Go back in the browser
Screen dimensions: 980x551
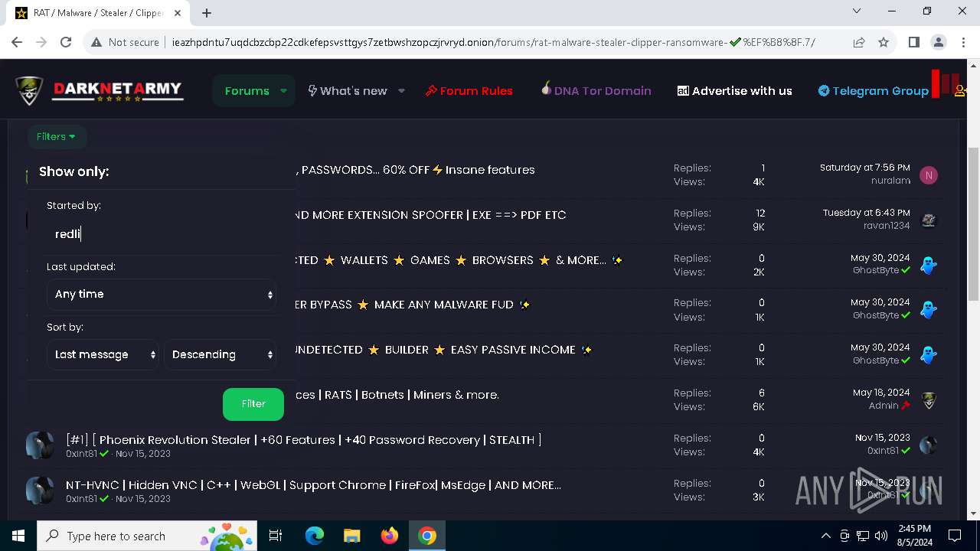coord(17,42)
